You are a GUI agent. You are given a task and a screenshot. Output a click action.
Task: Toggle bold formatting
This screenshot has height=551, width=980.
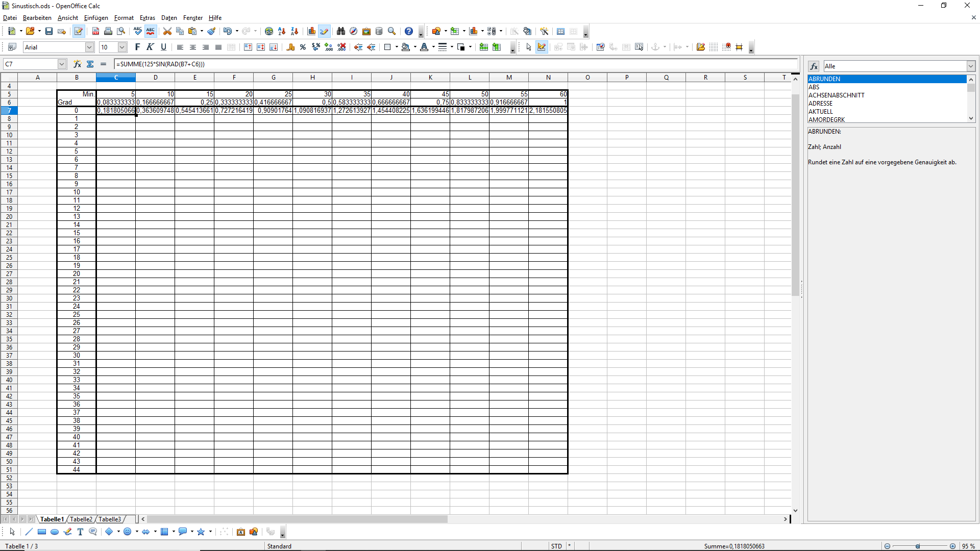coord(137,47)
